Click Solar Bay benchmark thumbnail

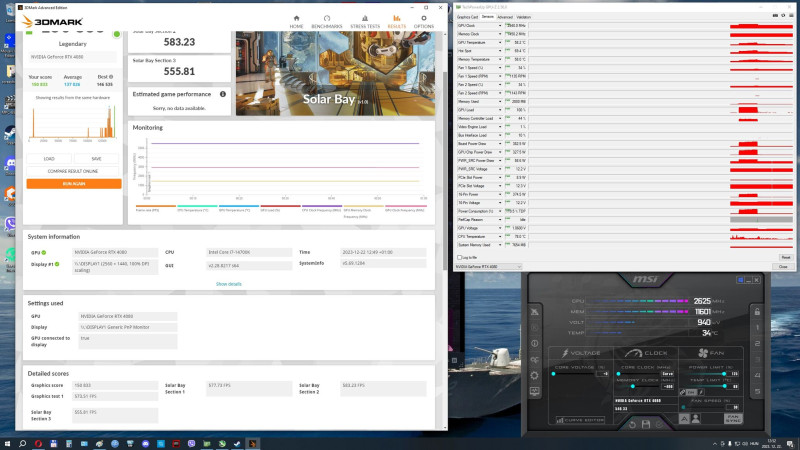tap(336, 73)
